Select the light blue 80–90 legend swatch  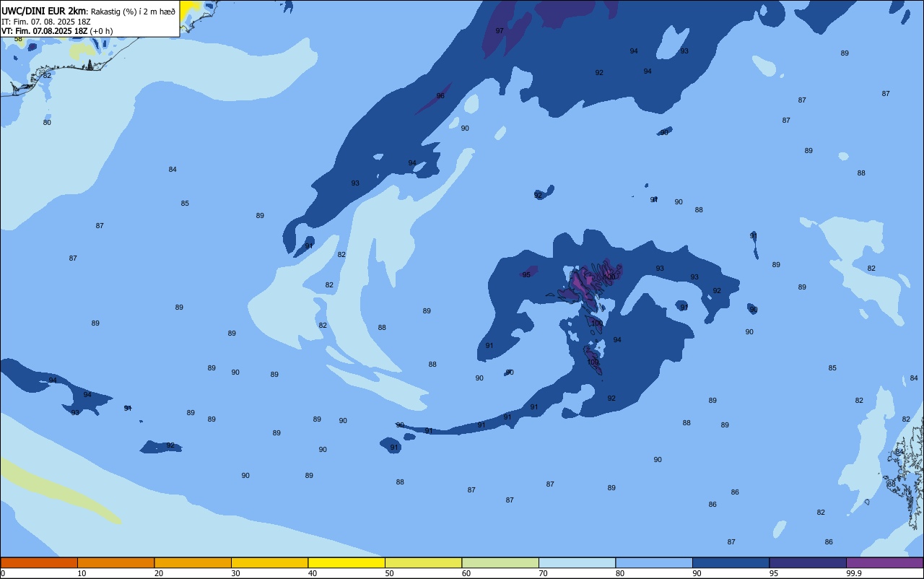pyautogui.click(x=654, y=562)
